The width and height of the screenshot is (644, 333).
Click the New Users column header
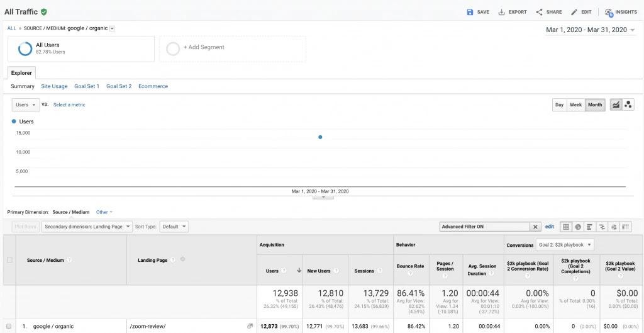click(319, 271)
